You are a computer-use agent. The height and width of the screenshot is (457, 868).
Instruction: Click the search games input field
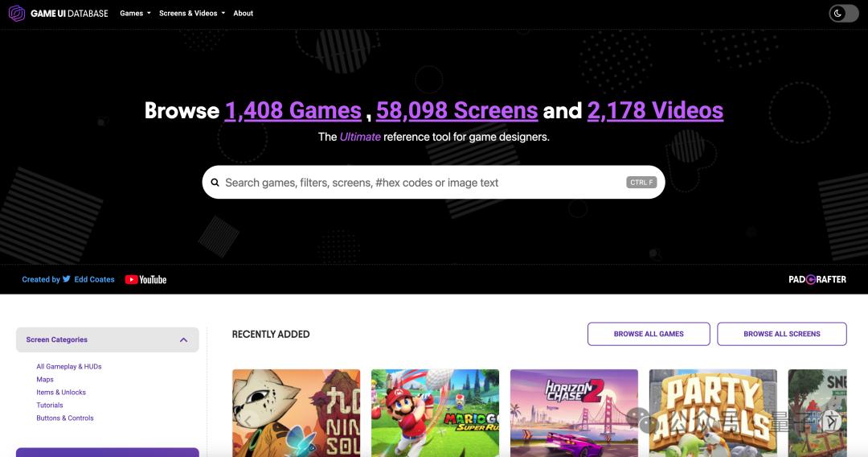coord(418,183)
